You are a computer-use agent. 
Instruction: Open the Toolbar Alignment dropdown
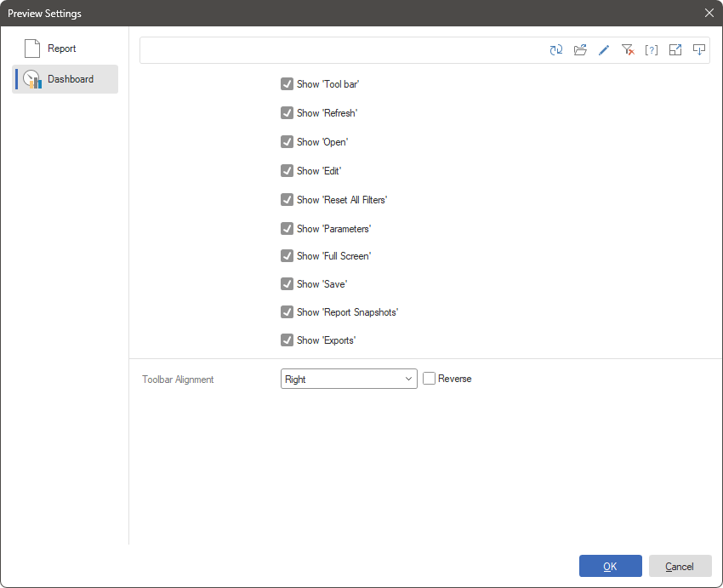coord(349,379)
